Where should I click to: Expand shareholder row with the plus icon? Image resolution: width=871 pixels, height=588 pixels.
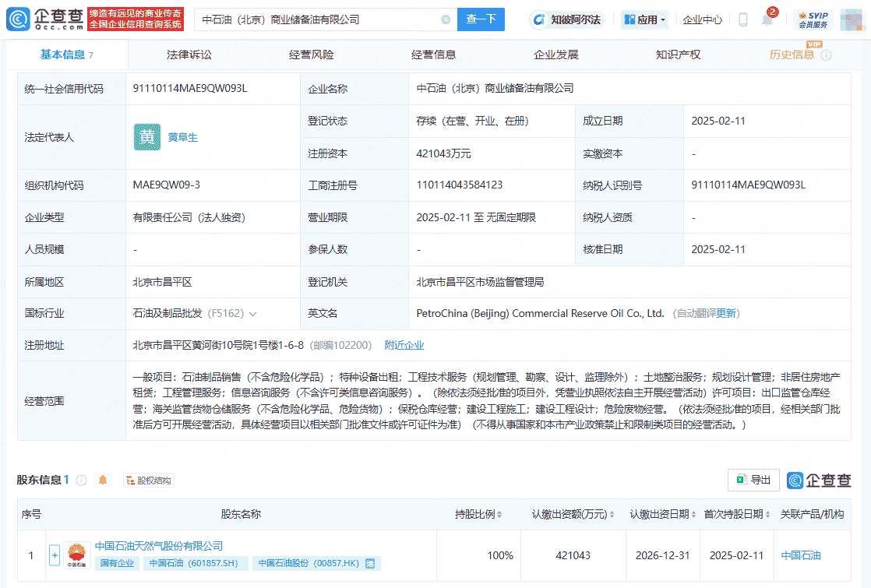[x=55, y=555]
